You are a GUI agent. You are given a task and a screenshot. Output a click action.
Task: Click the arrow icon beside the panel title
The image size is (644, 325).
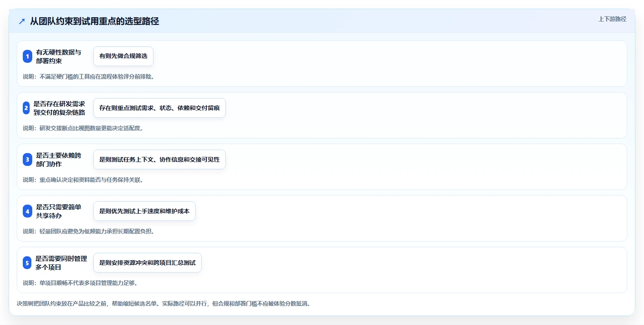coord(22,21)
